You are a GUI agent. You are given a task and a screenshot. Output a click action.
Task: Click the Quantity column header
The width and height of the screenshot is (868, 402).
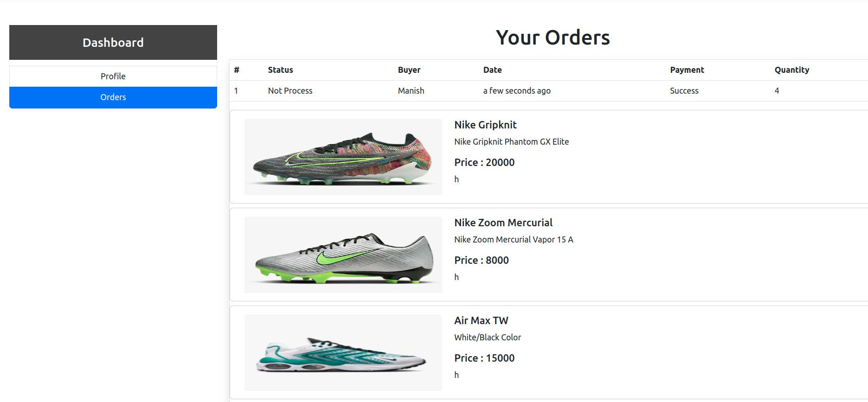pyautogui.click(x=792, y=70)
